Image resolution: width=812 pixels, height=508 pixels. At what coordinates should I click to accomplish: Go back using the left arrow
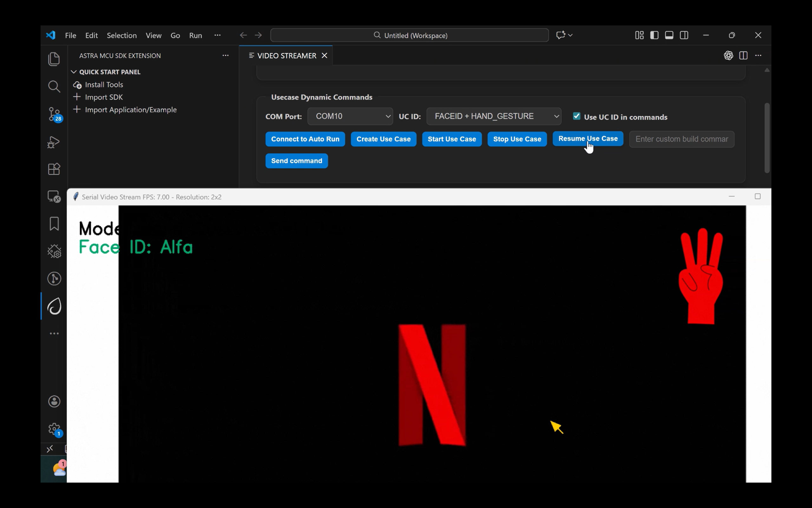pos(243,35)
